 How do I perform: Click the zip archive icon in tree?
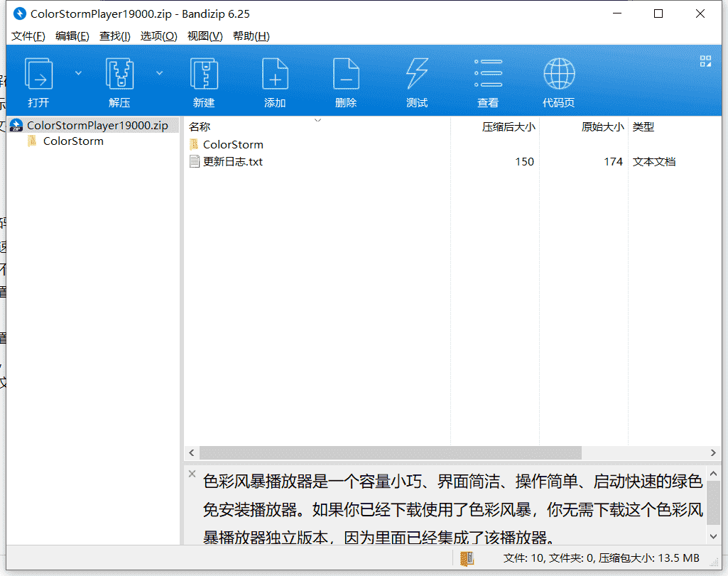coord(16,125)
